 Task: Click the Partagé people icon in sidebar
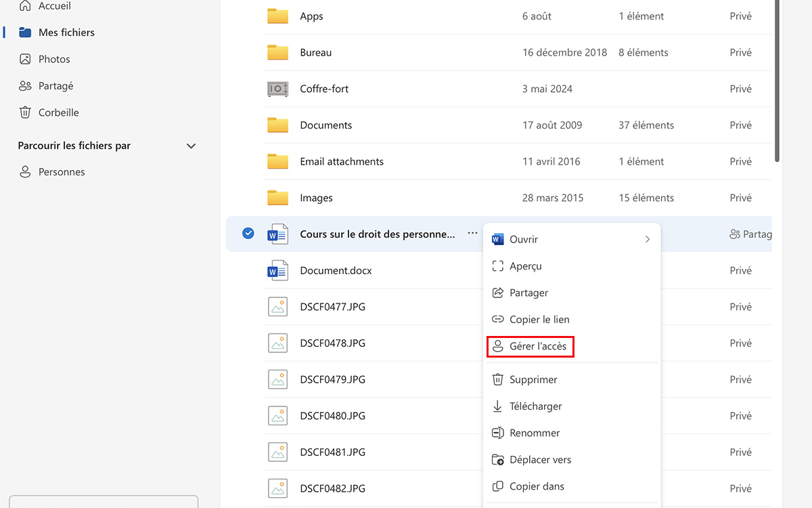coord(25,86)
